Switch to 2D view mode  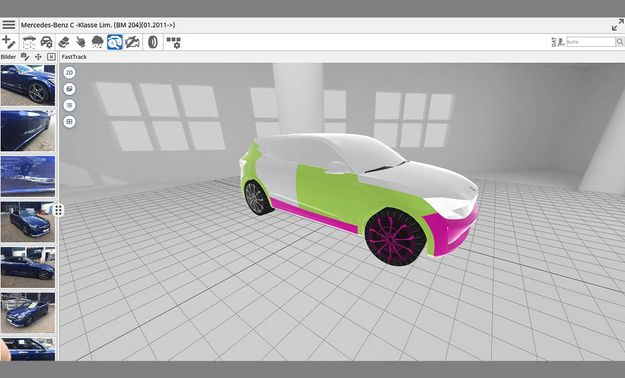[69, 73]
